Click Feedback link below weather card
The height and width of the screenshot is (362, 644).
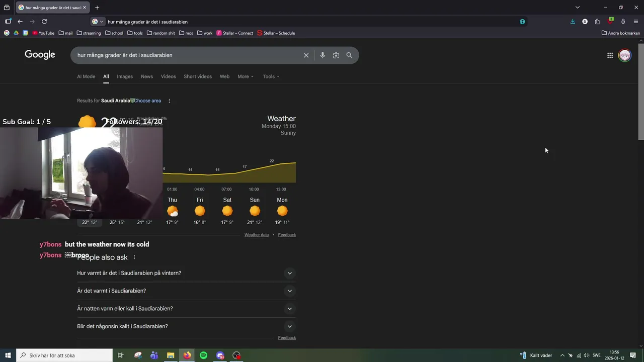click(287, 235)
